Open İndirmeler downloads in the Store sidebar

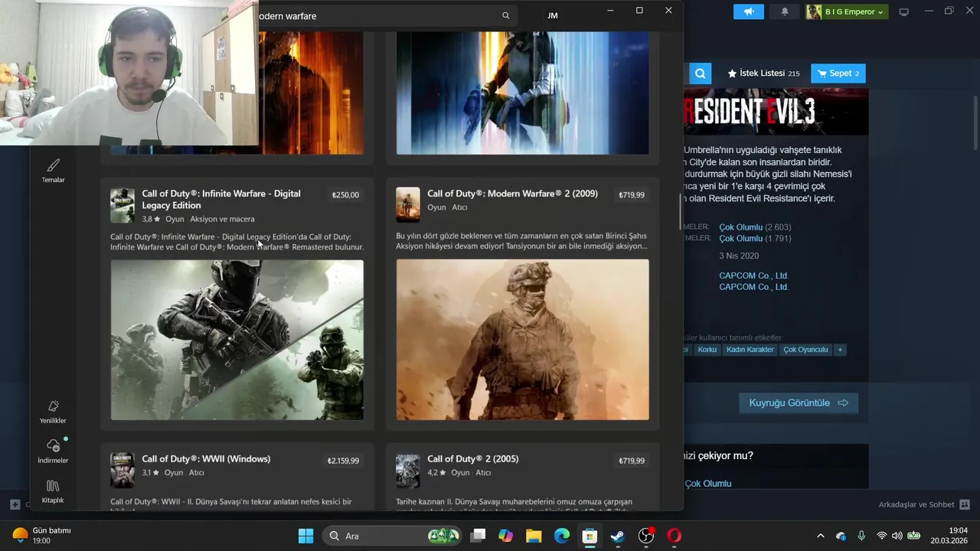pyautogui.click(x=53, y=452)
